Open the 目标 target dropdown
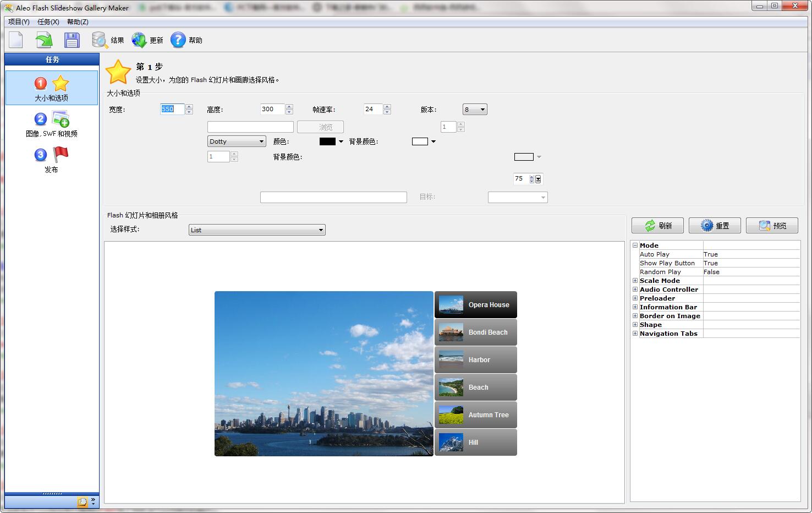812x513 pixels. pos(518,197)
